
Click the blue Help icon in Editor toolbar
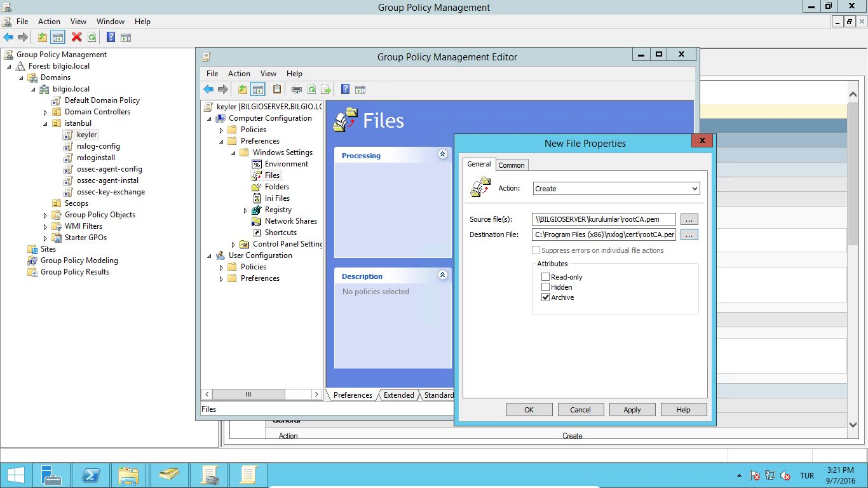(345, 90)
